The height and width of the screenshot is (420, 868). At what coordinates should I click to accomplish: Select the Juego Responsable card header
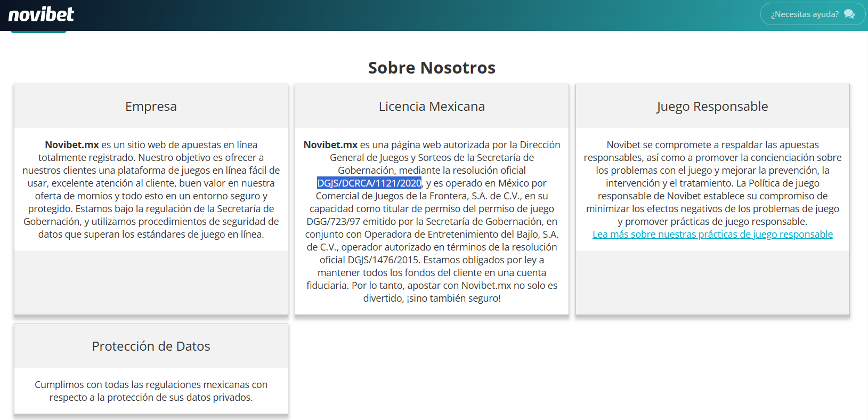coord(712,106)
